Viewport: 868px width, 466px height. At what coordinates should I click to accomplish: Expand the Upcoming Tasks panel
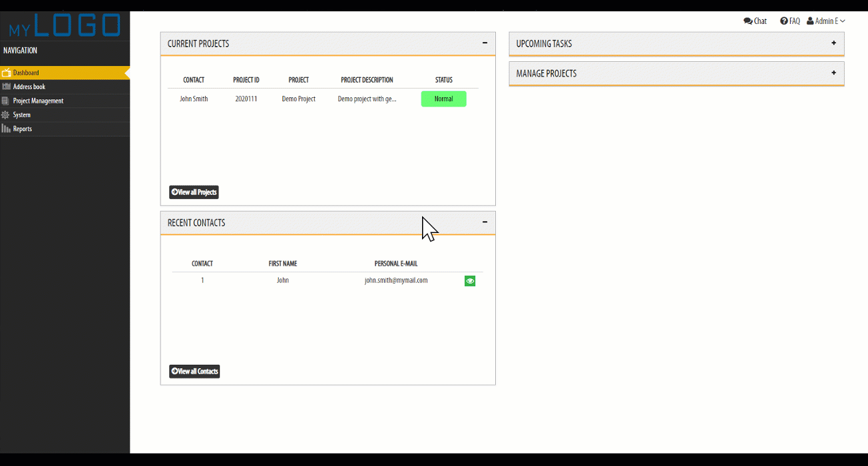click(x=833, y=43)
